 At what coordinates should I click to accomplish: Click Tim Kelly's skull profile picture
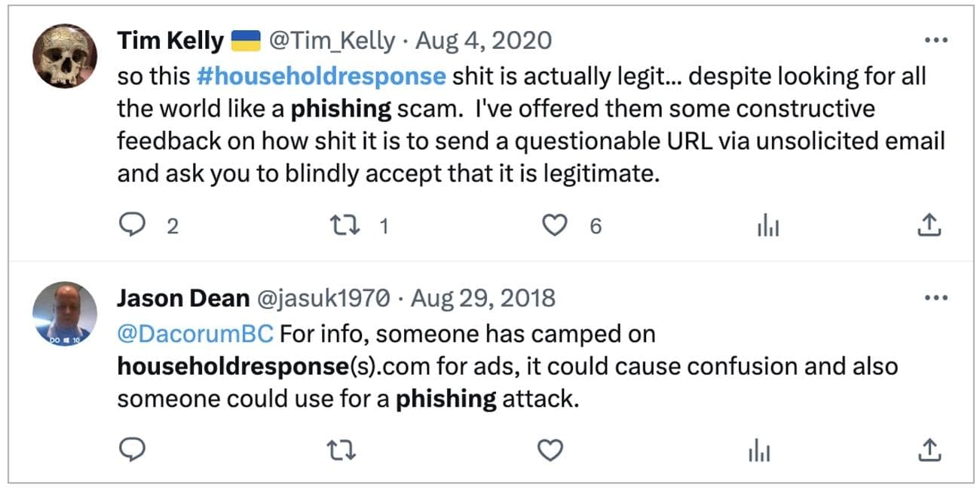[x=65, y=55]
